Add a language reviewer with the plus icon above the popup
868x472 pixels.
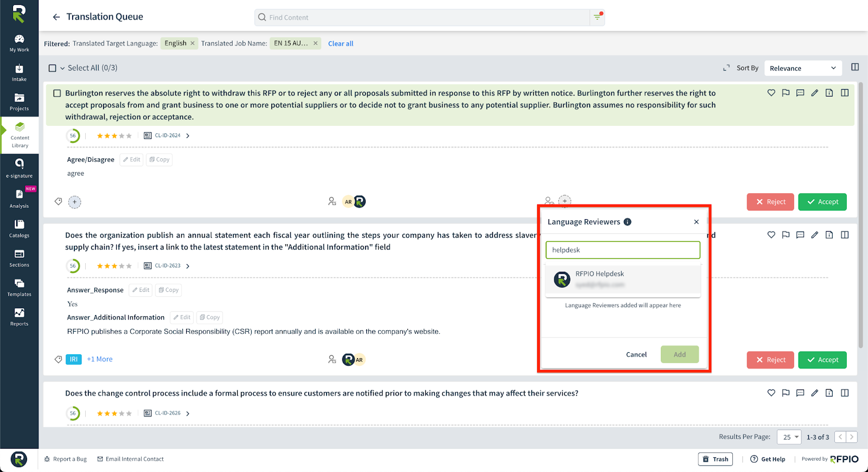point(565,201)
